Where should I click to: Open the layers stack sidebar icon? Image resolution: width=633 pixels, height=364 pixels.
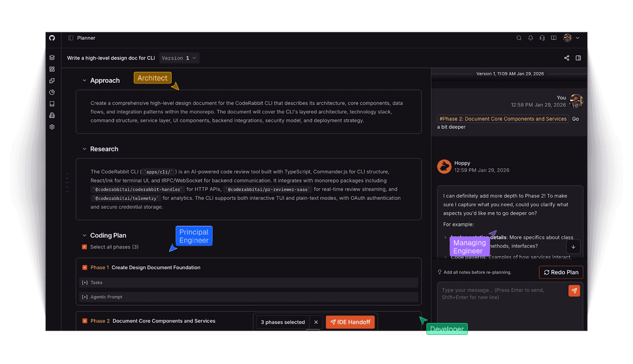point(52,58)
